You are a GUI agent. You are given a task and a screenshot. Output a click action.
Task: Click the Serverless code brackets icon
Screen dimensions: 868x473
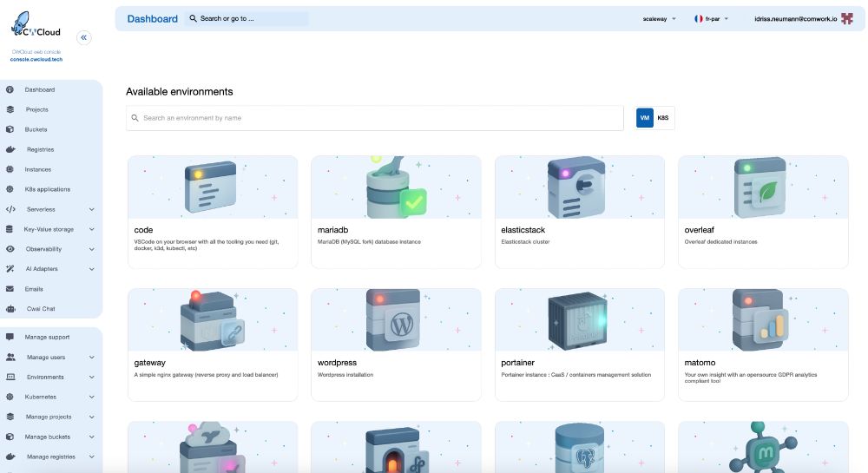coord(10,209)
